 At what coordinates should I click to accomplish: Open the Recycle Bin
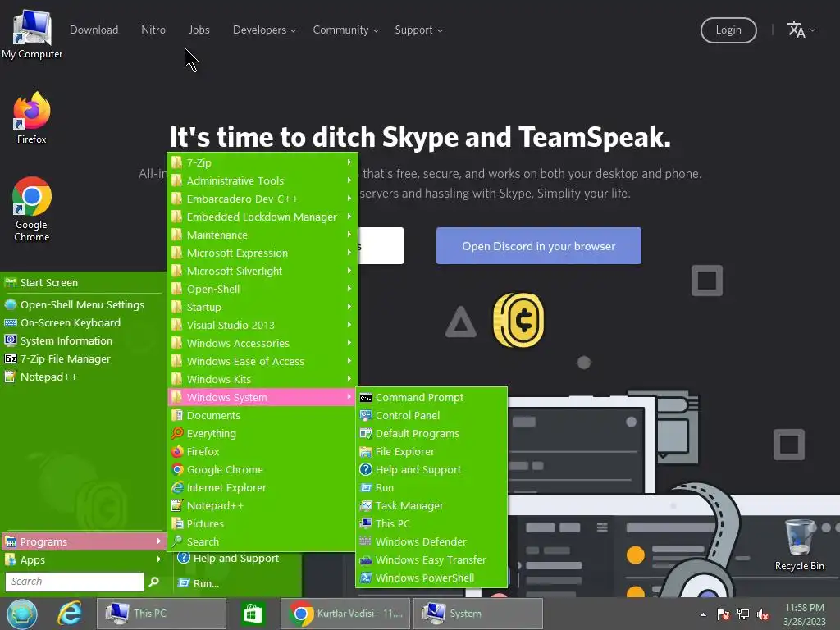point(799,545)
